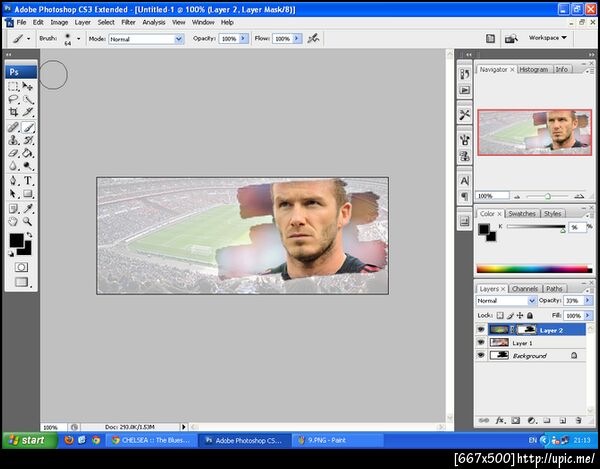Select the Zoom tool
The height and width of the screenshot is (469, 600).
coord(28,221)
